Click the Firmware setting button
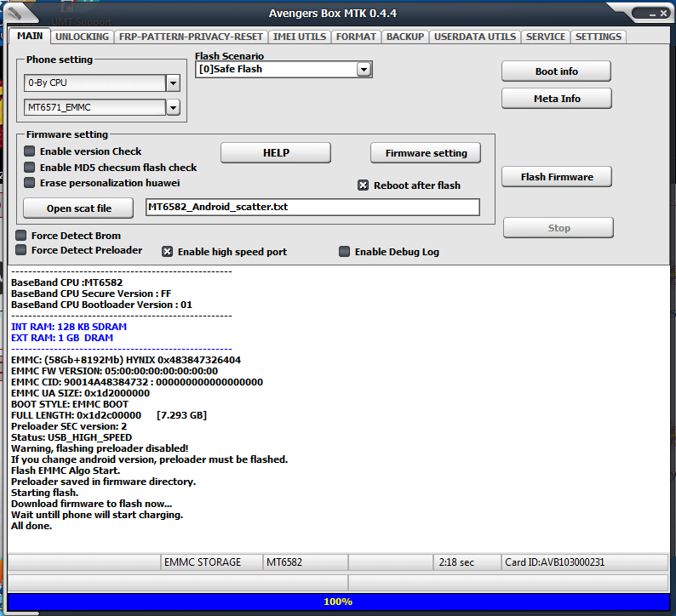Image resolution: width=676 pixels, height=616 pixels. 426,153
